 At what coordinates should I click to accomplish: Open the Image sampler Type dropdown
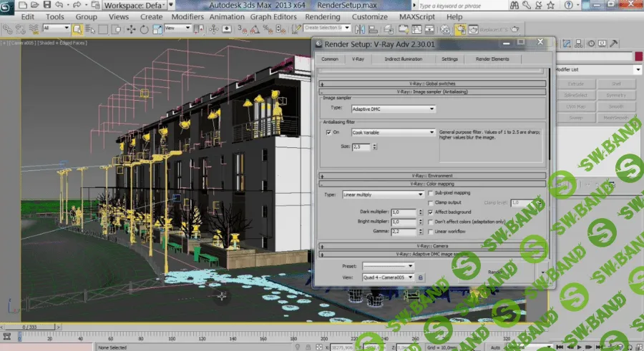click(392, 109)
